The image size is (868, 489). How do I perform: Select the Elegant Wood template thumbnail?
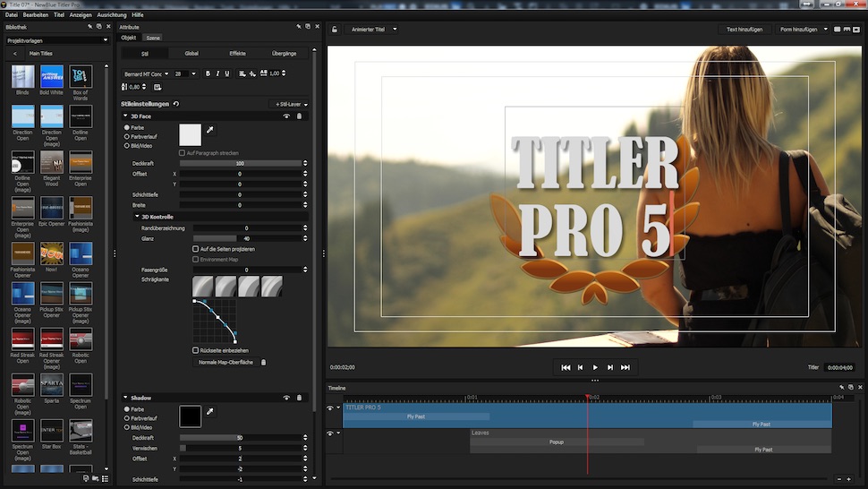click(52, 162)
